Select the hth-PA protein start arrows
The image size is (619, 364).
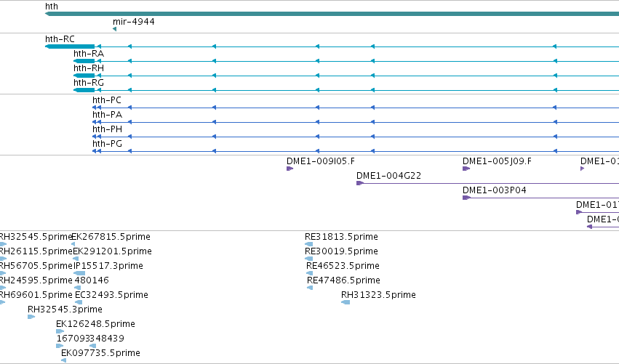pos(97,122)
